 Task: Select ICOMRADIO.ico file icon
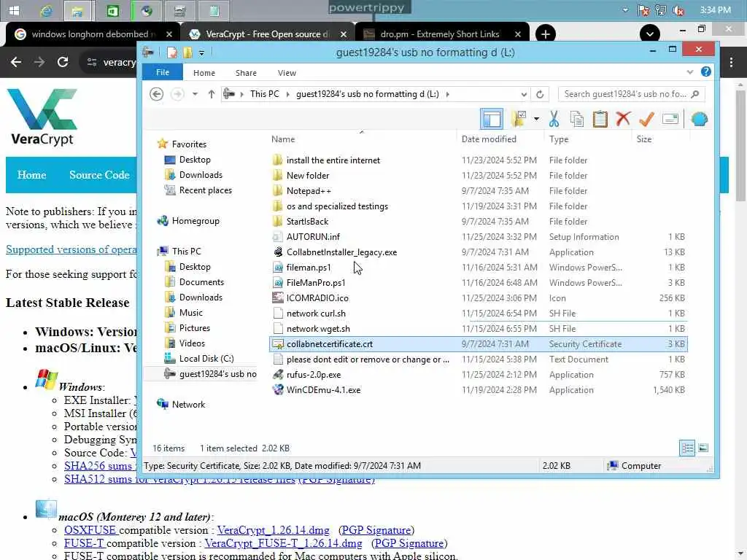point(277,297)
